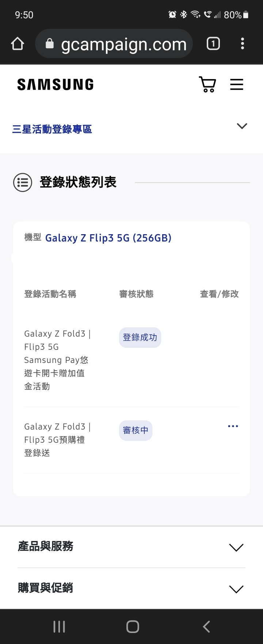Tap the three-dot icon beside 審核中
This screenshot has width=263, height=644.
pos(233,426)
